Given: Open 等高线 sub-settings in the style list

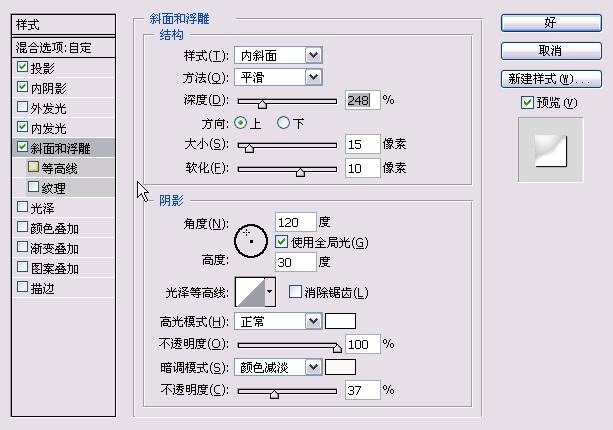Looking at the screenshot, I should point(59,168).
